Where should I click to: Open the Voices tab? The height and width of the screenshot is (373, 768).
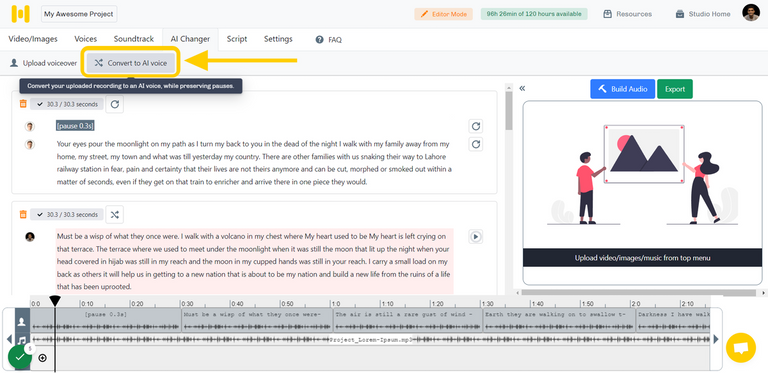tap(86, 39)
